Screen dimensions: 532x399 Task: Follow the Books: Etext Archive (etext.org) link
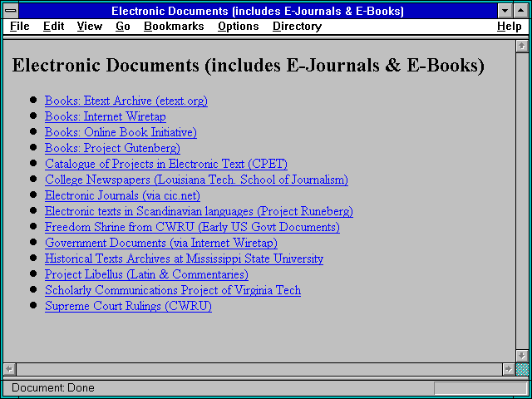(x=126, y=101)
